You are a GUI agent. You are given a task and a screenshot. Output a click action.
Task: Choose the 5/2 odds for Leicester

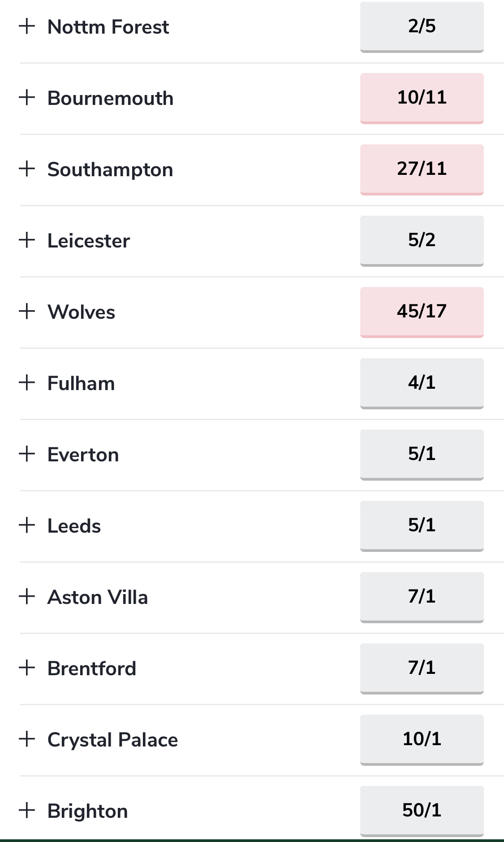(x=422, y=241)
